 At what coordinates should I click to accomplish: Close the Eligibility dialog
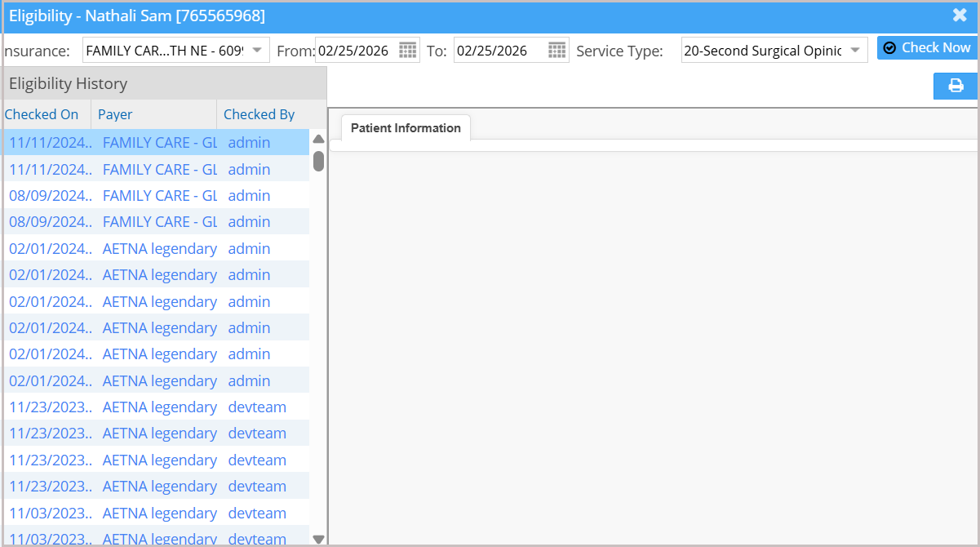[x=960, y=16]
